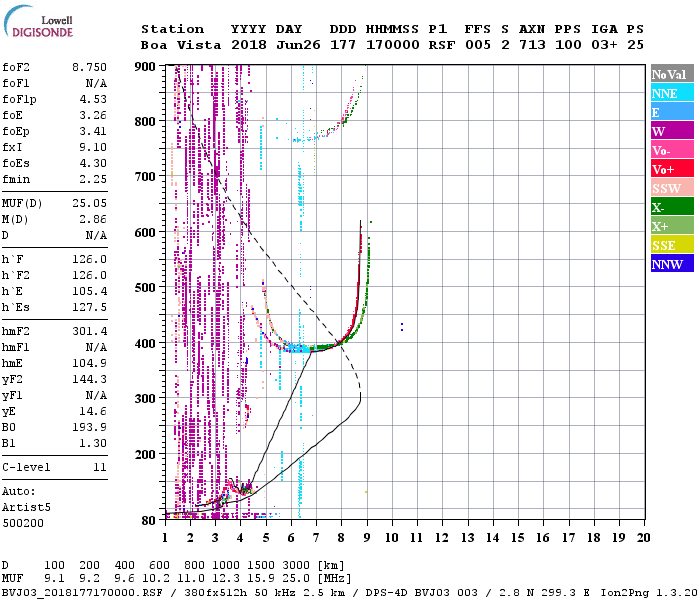
Task: Select the Vo- pink legend swatch
Action: coord(672,150)
